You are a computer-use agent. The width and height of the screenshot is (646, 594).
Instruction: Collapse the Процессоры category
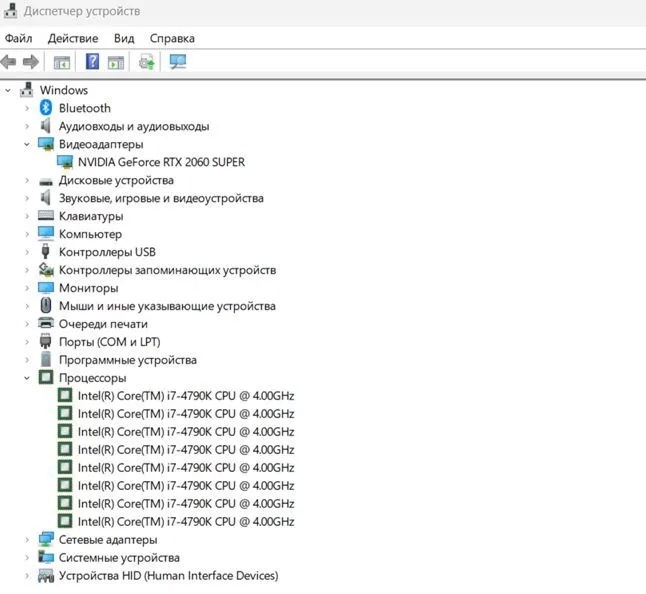27,378
